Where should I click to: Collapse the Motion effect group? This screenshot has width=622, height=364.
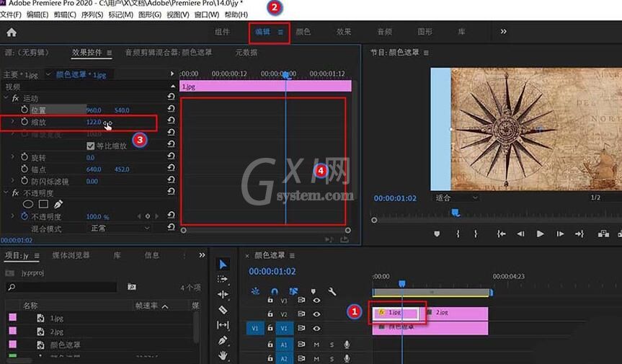(x=6, y=97)
